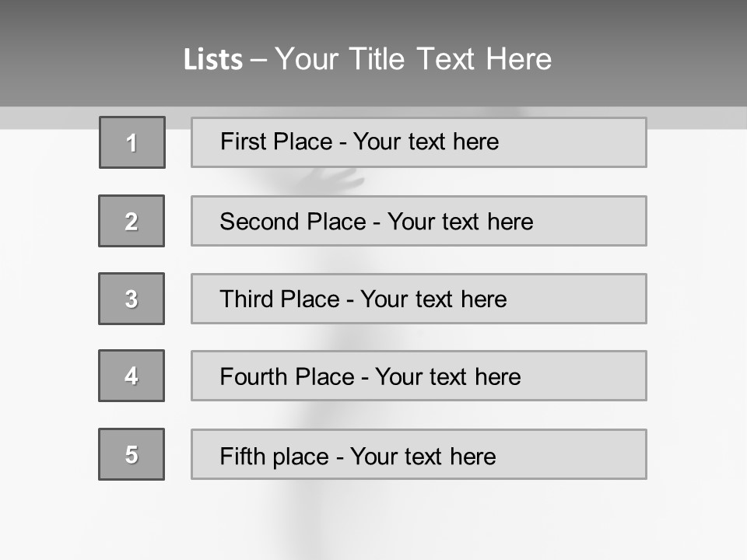
Task: Select the number 2 box
Action: [x=132, y=221]
